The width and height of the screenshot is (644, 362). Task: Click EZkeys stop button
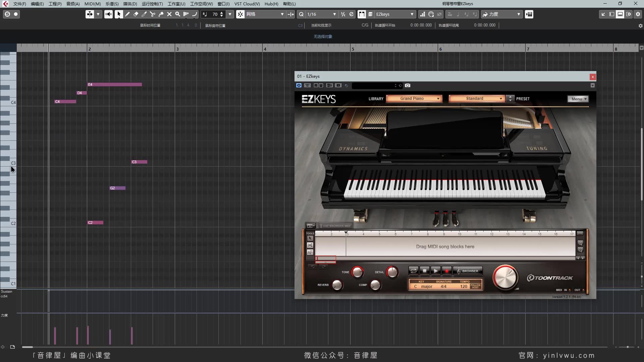[424, 271]
